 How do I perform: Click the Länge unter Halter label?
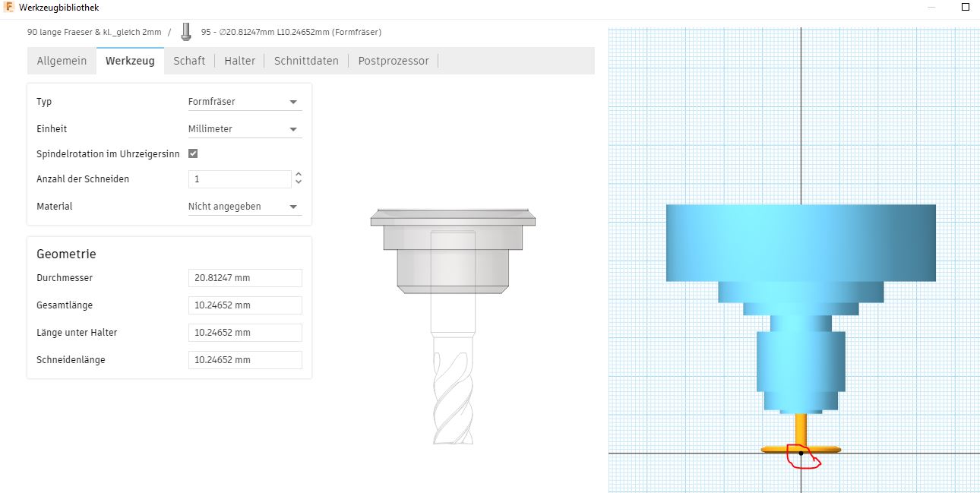[77, 333]
